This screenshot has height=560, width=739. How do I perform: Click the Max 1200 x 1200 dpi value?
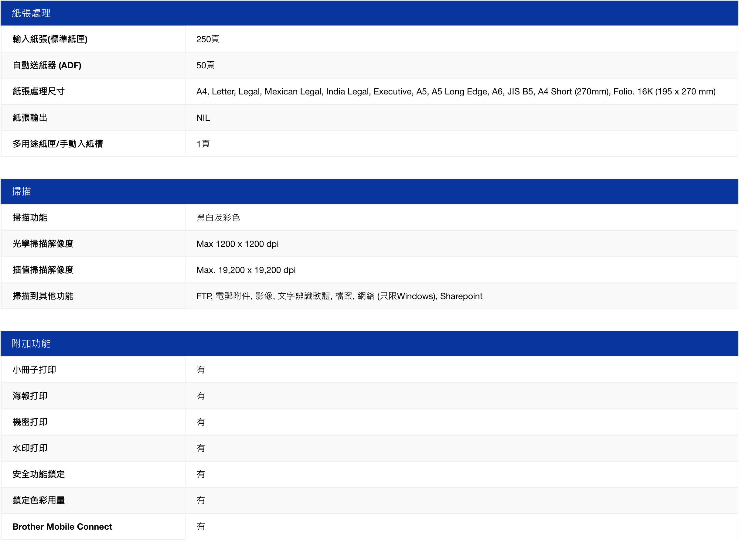click(237, 244)
